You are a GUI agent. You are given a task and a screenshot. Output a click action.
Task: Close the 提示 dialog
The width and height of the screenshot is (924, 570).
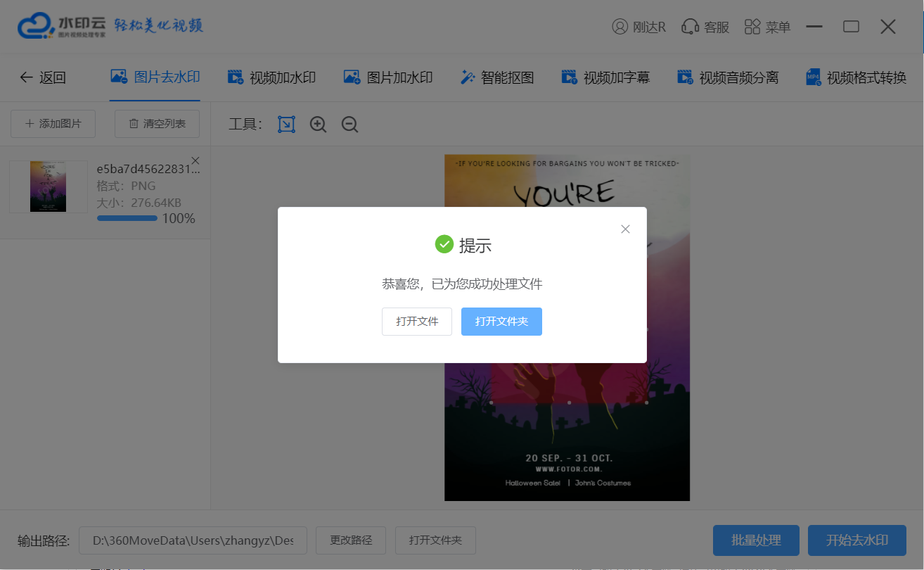coord(625,229)
